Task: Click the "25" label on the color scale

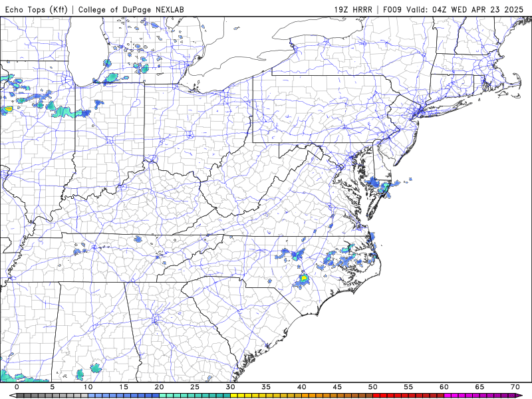Action: 195,387
